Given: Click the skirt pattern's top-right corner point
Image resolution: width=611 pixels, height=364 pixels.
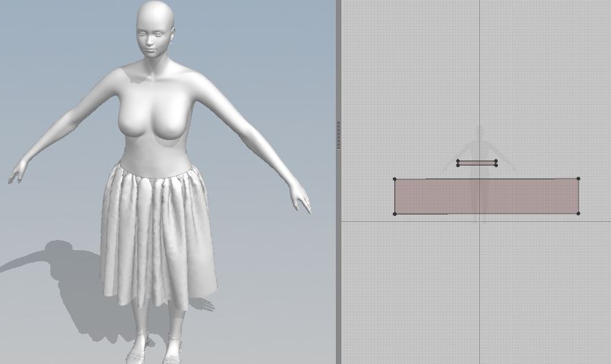Looking at the screenshot, I should (x=579, y=179).
